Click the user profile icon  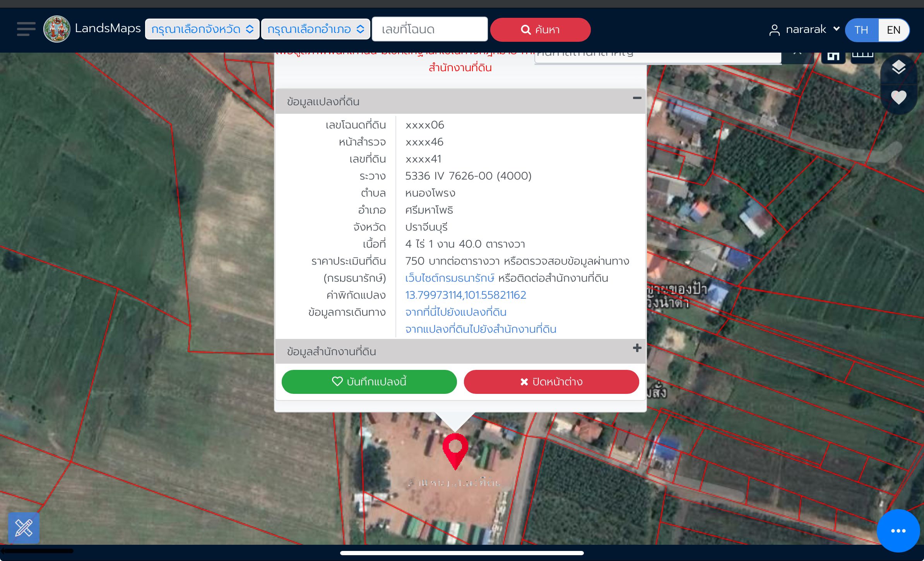[774, 30]
